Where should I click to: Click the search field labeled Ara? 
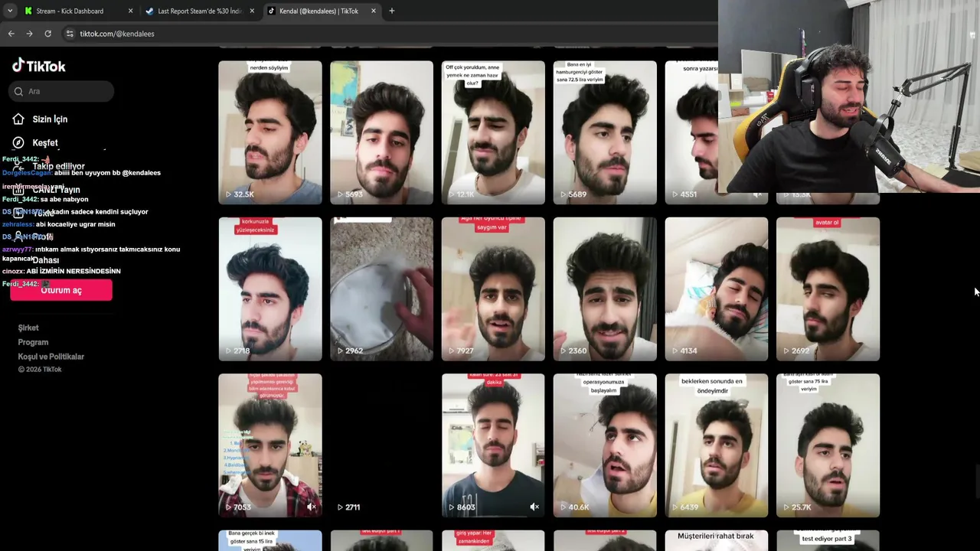[62, 91]
